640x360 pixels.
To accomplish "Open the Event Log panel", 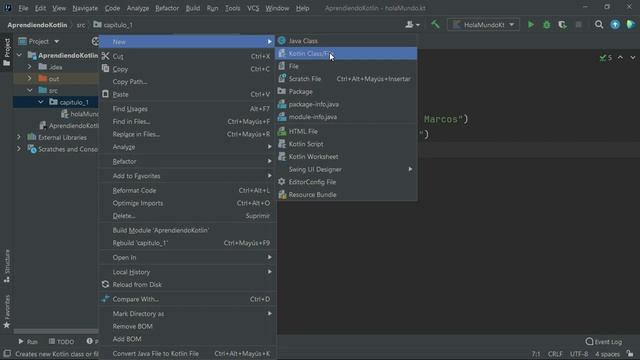I will tap(604, 342).
